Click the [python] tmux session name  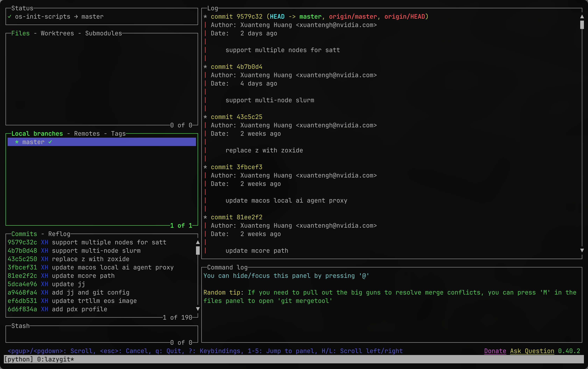(x=18, y=359)
